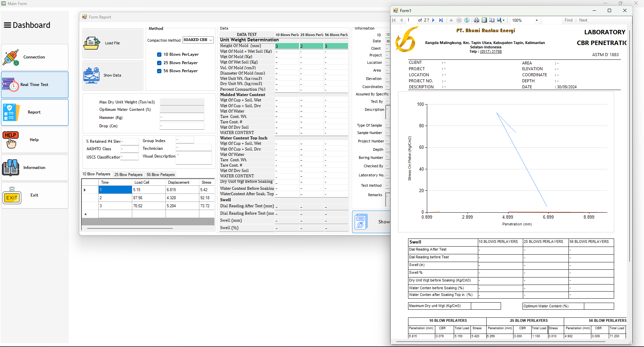Image resolution: width=644 pixels, height=347 pixels.
Task: Click the Help sidebar icon
Action: click(x=10, y=140)
